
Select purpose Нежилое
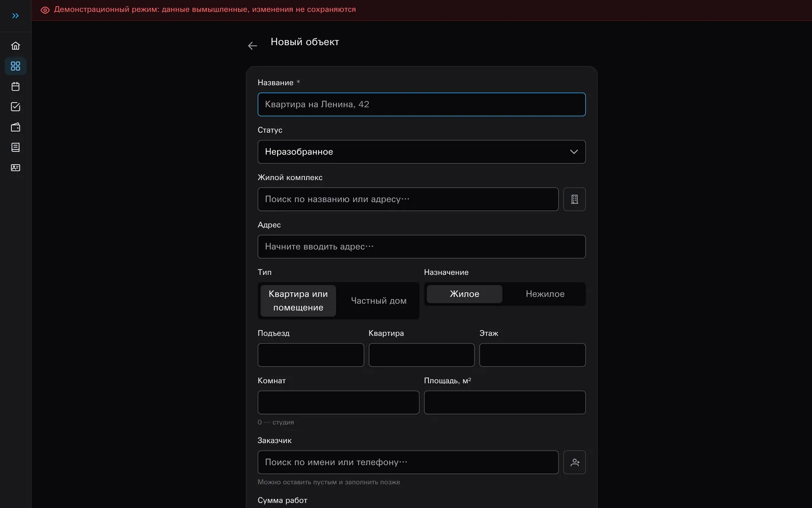point(545,294)
